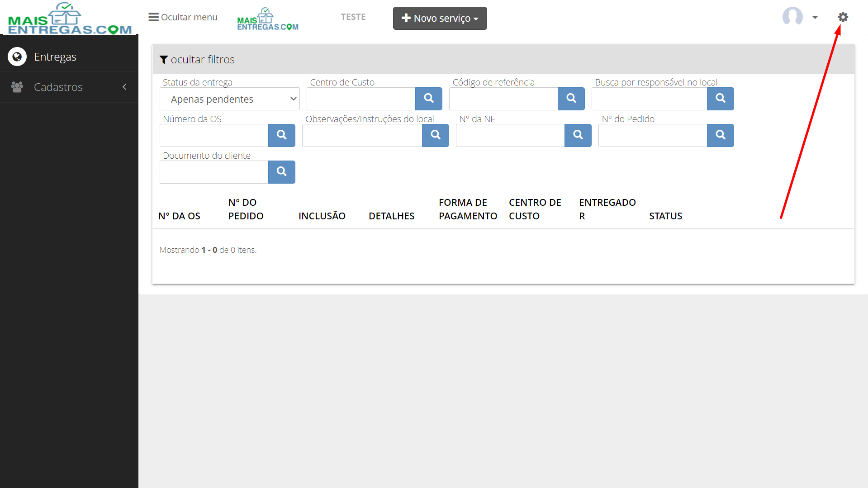Screen dimensions: 868x488
Task: Click the INCLUSÃO column header
Action: click(x=322, y=216)
